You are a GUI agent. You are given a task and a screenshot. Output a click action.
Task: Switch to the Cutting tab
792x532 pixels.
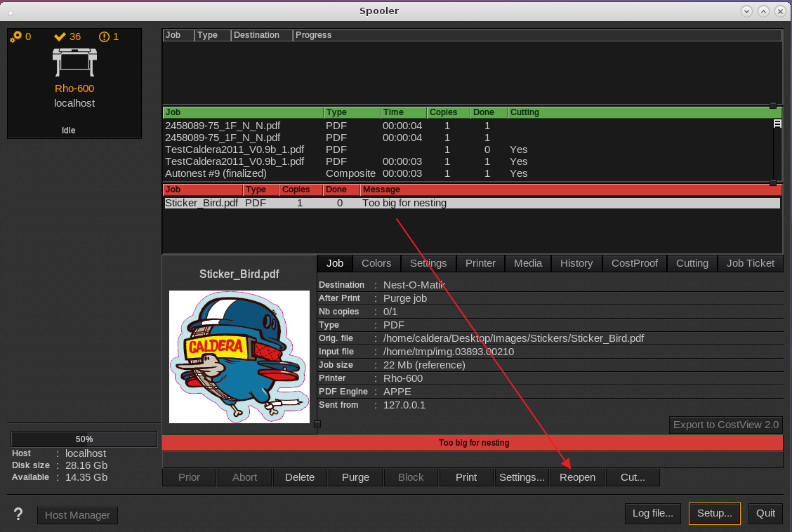(692, 263)
